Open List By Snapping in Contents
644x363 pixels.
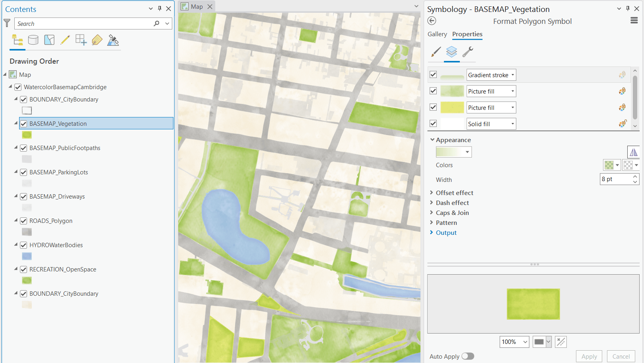81,40
